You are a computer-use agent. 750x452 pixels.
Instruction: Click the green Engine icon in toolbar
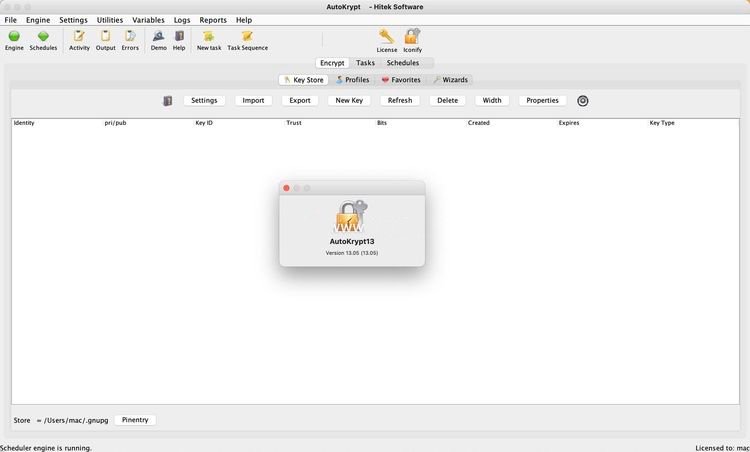[x=14, y=37]
